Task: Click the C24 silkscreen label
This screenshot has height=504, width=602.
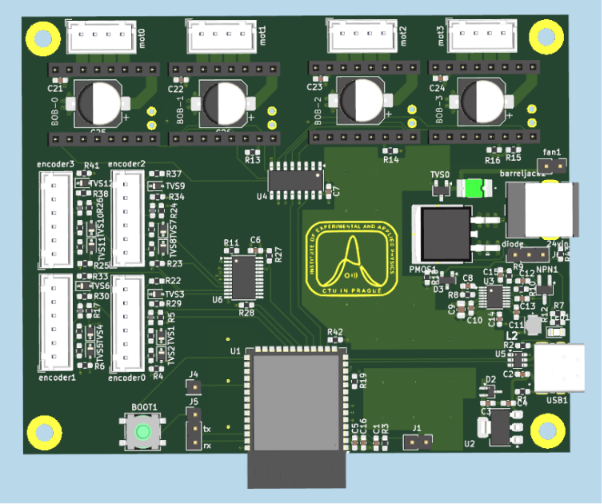Action: pos(437,88)
